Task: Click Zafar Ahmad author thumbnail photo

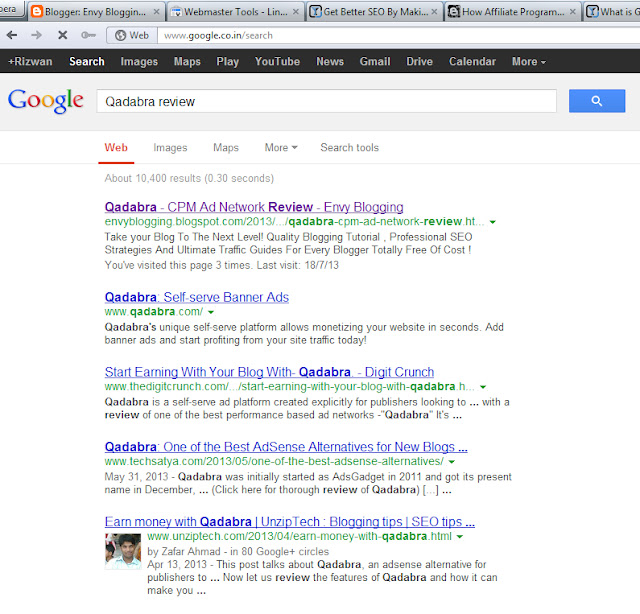Action: [123, 551]
